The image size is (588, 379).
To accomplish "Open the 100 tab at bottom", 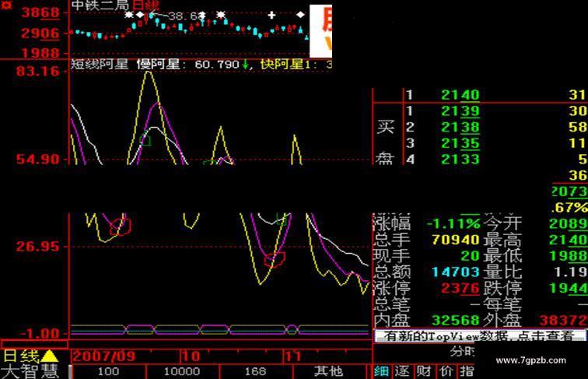I will point(108,371).
